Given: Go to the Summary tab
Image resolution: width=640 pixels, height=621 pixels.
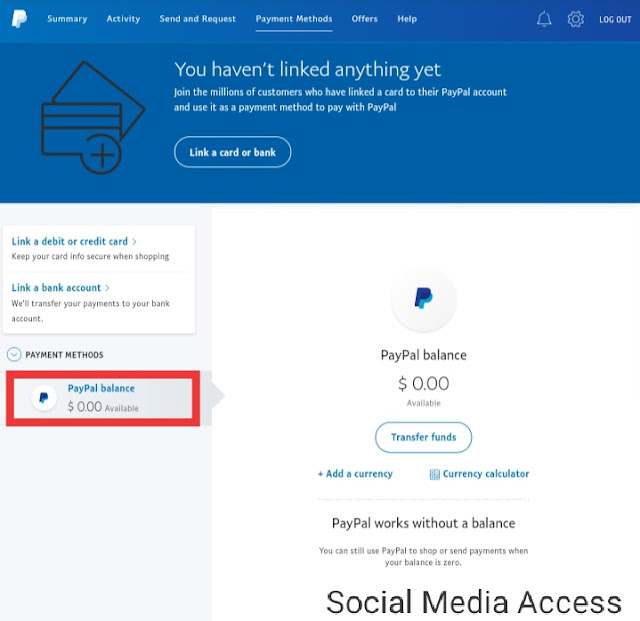Looking at the screenshot, I should (67, 19).
